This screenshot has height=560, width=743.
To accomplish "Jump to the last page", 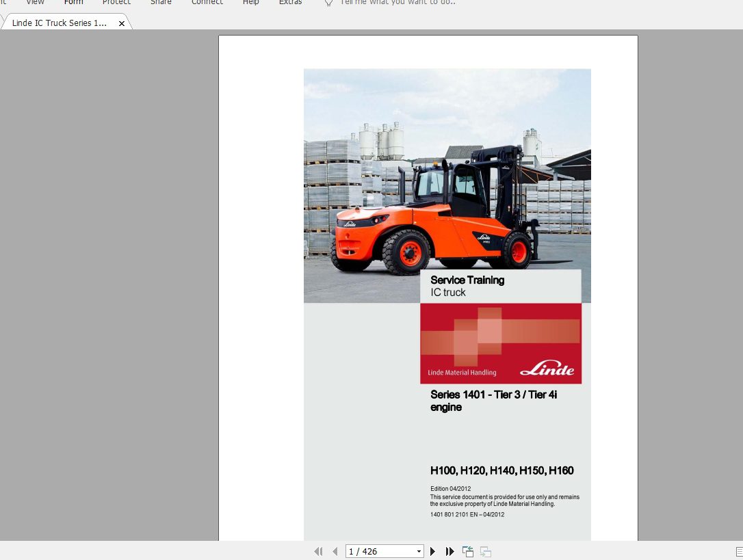I will (x=449, y=552).
